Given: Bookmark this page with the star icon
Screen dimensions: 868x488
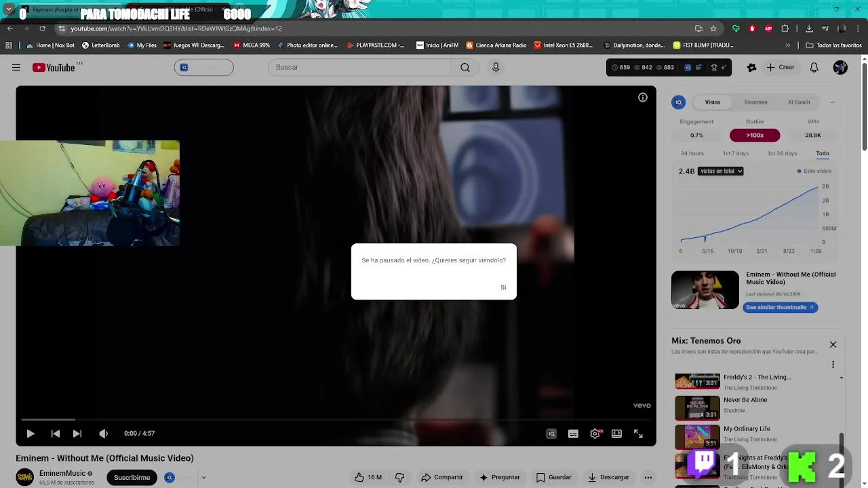Looking at the screenshot, I should click(713, 28).
